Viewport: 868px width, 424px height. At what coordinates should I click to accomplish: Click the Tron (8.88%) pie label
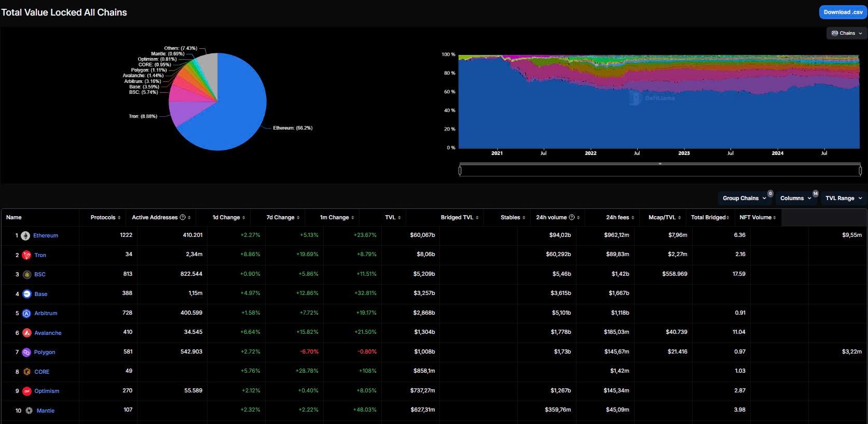tap(143, 116)
